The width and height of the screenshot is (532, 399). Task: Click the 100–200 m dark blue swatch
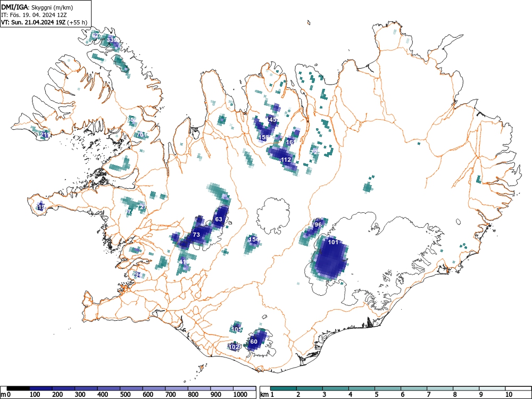point(41,388)
